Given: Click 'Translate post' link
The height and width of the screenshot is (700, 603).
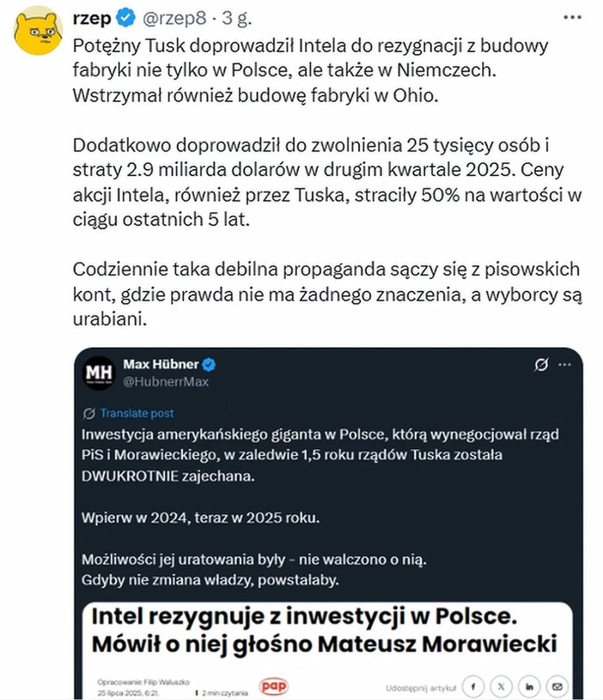Looking at the screenshot, I should click(x=137, y=413).
